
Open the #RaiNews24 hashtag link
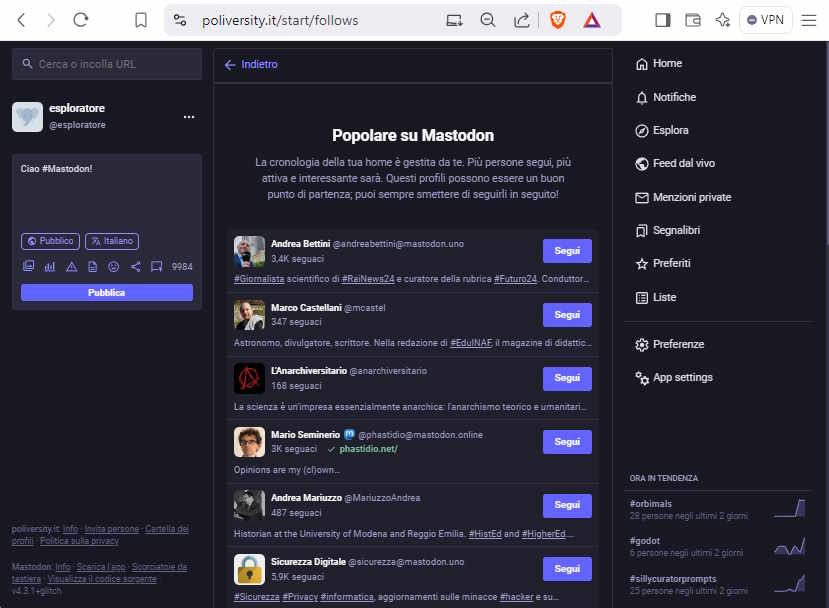point(368,279)
